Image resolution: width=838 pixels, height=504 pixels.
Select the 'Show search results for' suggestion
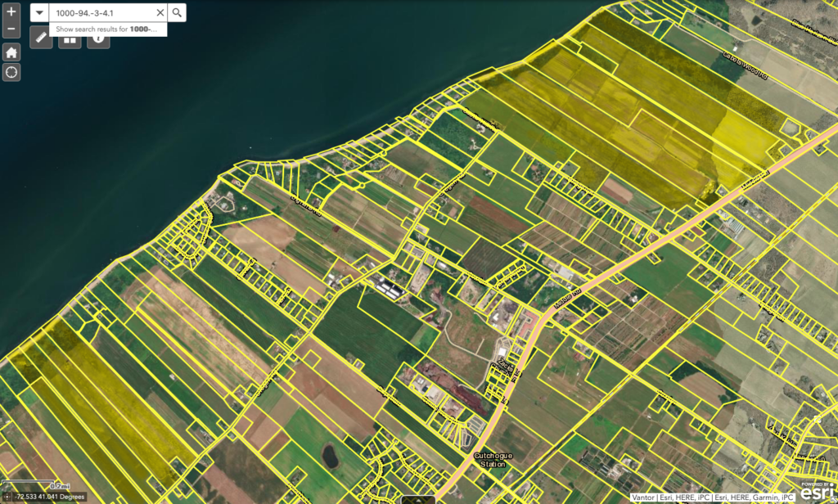click(x=106, y=29)
